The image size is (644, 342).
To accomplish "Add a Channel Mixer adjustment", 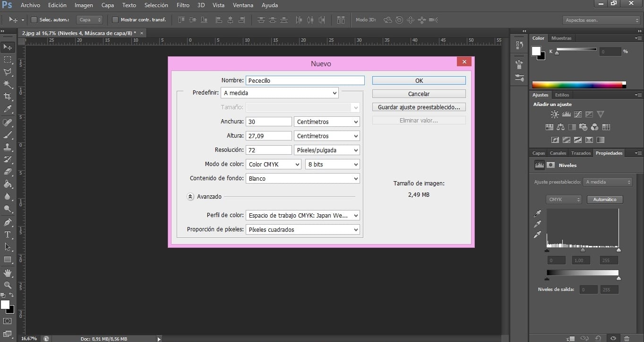I will (x=595, y=127).
